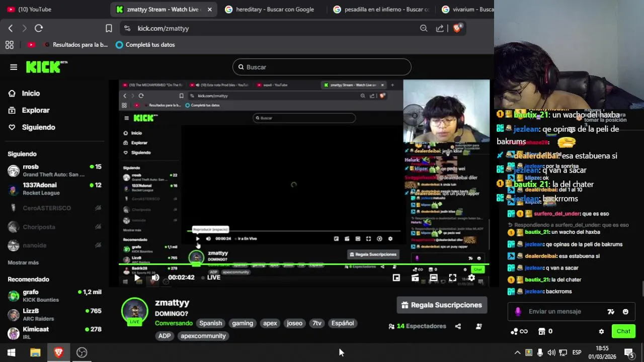Reload the page in browser
Screen dimensions: 644x362
pos(39,28)
